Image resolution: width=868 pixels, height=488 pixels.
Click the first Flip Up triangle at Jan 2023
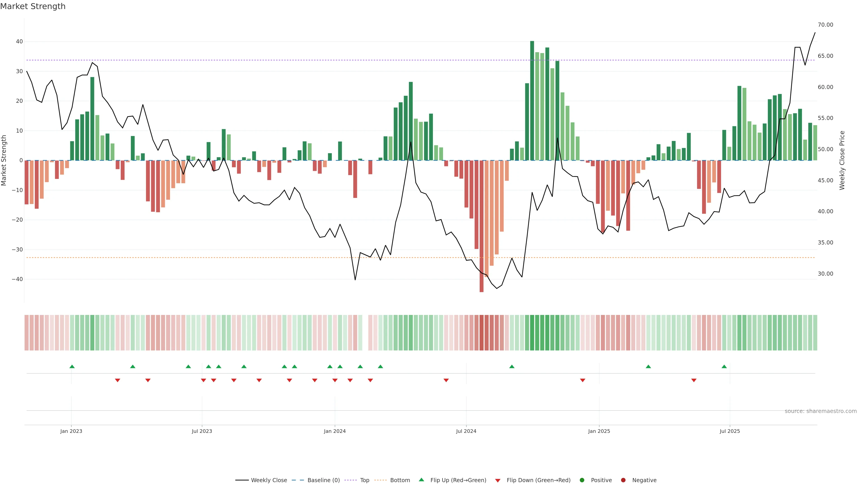(x=72, y=366)
